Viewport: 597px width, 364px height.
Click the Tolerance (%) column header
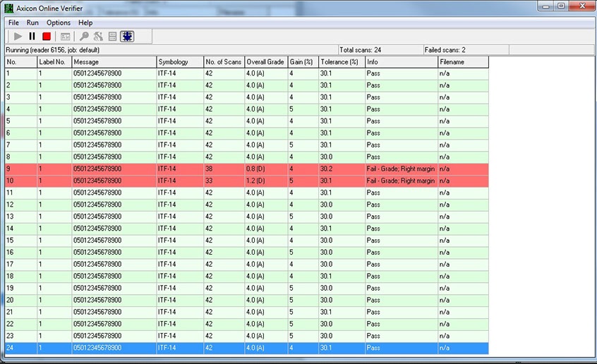pyautogui.click(x=342, y=61)
